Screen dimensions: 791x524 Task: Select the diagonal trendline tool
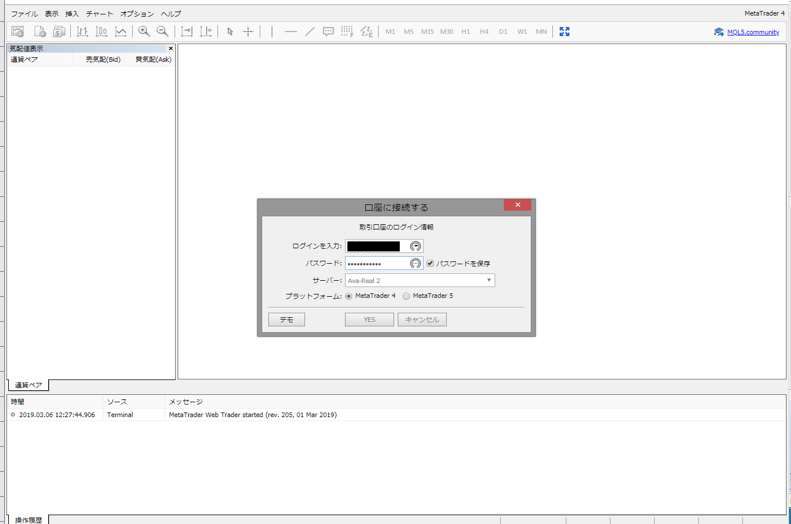[310, 32]
